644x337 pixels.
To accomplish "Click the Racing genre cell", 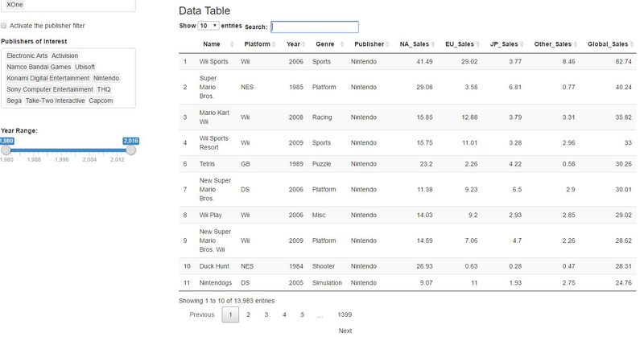I will [x=322, y=117].
